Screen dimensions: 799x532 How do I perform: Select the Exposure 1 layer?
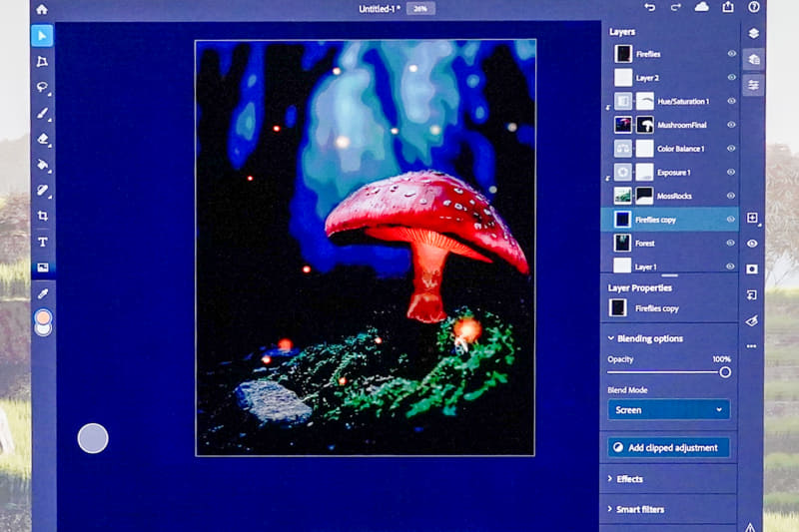click(669, 172)
